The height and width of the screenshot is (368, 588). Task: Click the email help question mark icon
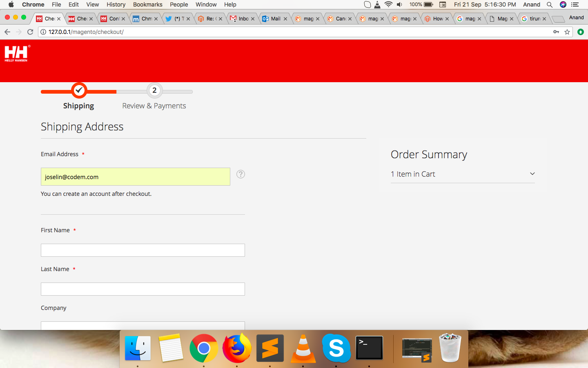point(241,174)
